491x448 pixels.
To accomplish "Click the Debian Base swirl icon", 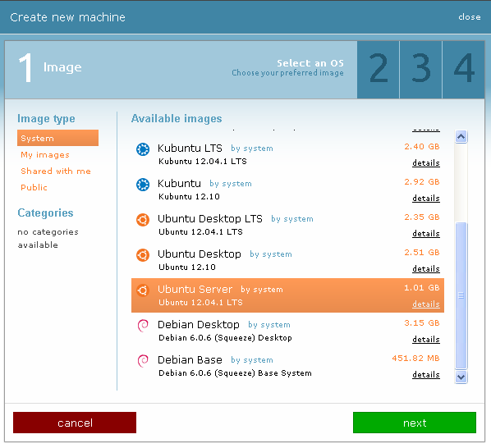I will pos(143,361).
